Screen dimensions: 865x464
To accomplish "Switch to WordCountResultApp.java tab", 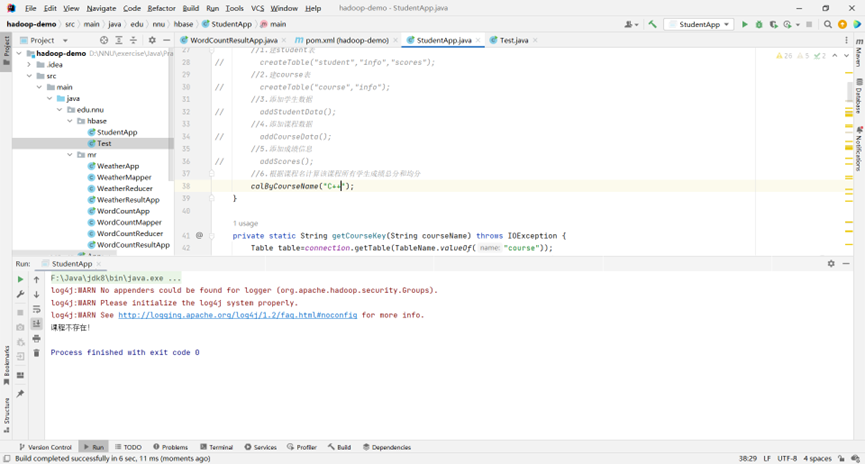I will 233,40.
